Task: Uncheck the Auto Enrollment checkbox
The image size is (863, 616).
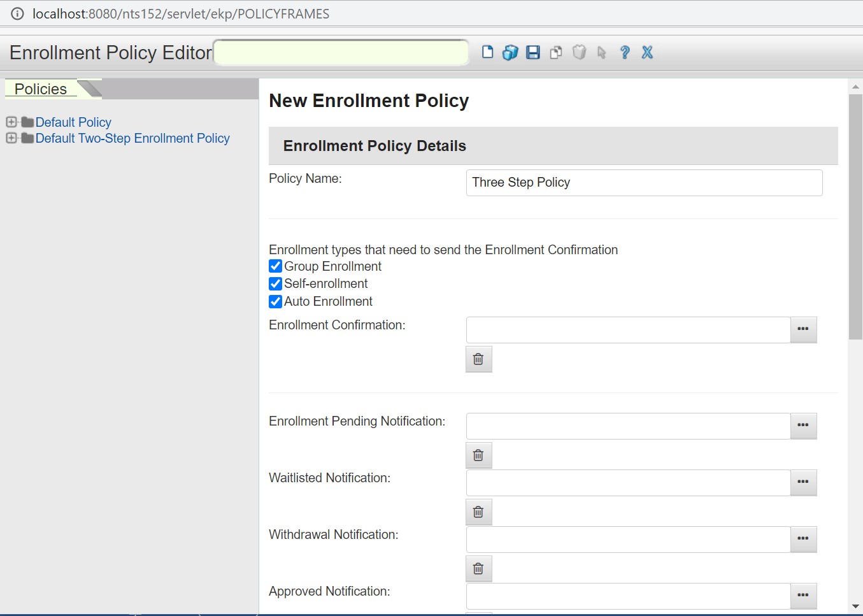Action: (275, 301)
